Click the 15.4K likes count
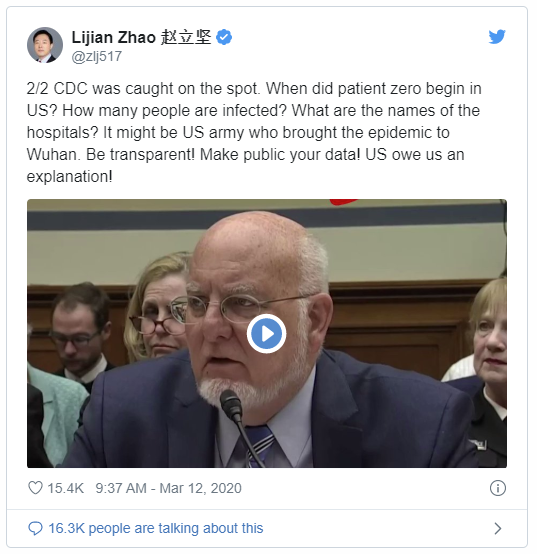537x554 pixels. click(65, 488)
